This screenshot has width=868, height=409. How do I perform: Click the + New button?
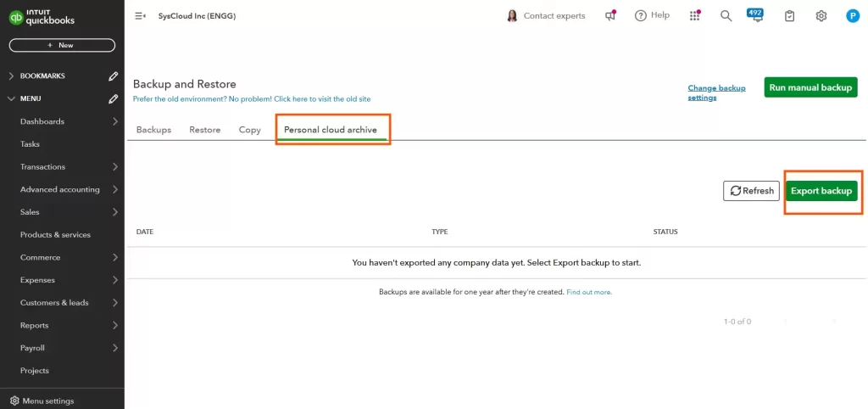pyautogui.click(x=62, y=45)
